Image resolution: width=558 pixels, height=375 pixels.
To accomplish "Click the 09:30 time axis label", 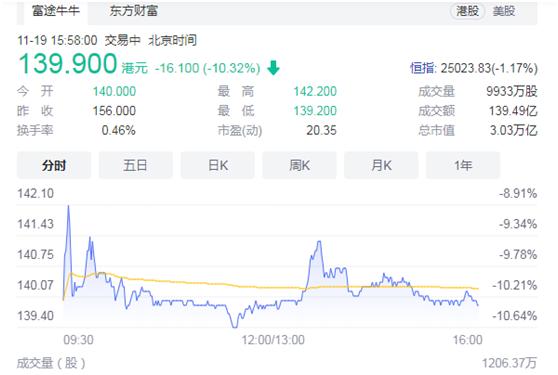I will [x=79, y=340].
